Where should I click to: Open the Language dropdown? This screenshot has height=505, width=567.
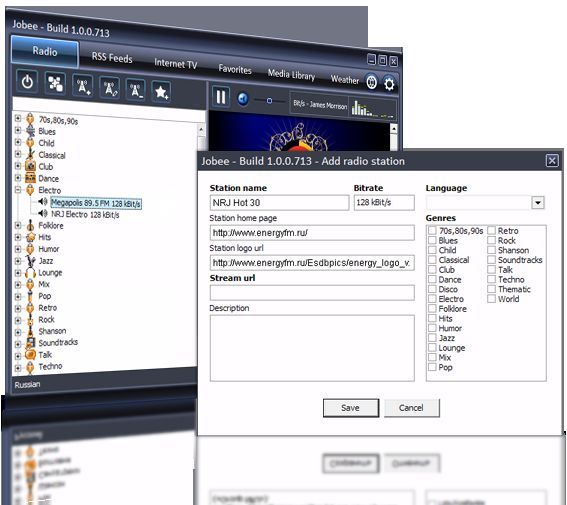coord(538,202)
